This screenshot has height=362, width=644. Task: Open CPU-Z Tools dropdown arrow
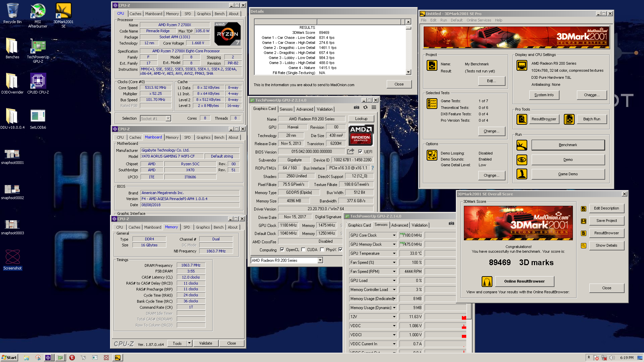pyautogui.click(x=189, y=343)
